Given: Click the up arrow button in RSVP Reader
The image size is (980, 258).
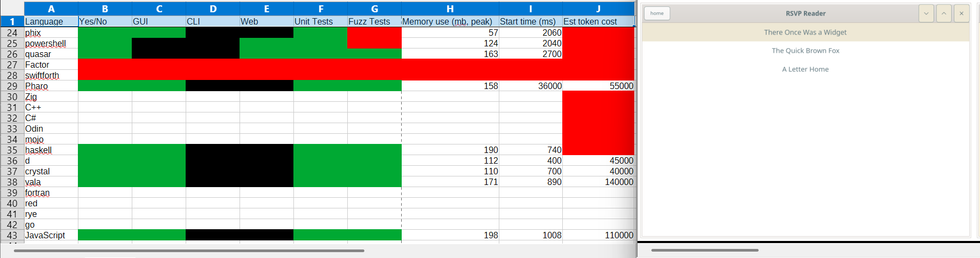Looking at the screenshot, I should 944,13.
